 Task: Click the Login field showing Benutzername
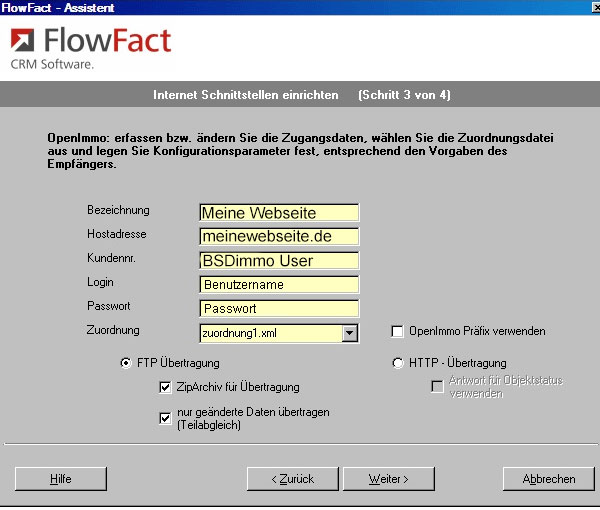click(x=279, y=285)
